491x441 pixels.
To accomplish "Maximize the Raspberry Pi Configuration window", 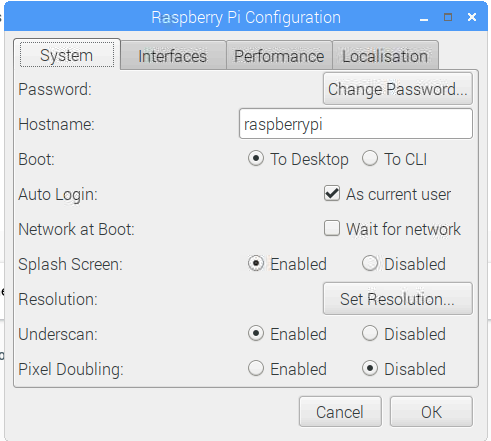I will point(448,17).
